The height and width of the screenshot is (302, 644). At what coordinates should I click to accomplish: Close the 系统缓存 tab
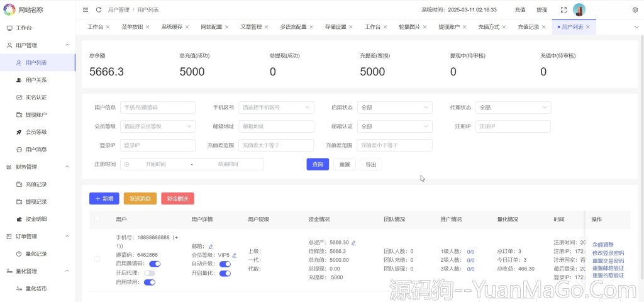coord(187,26)
